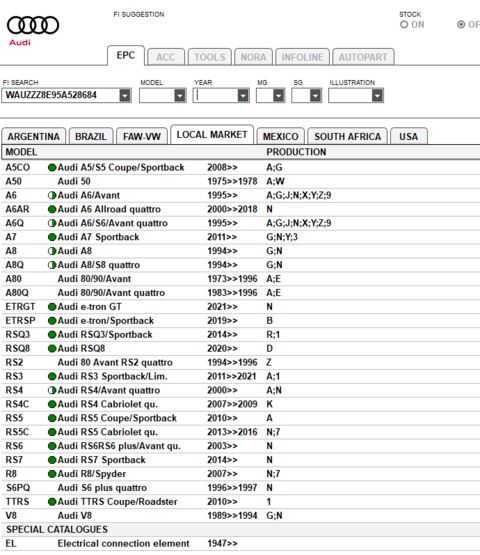Open the MEXICO market tab
The image size is (480, 555).
pyautogui.click(x=280, y=136)
